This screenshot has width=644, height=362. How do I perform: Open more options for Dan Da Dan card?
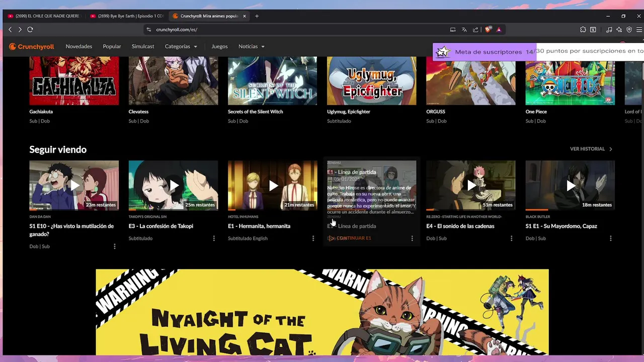115,246
